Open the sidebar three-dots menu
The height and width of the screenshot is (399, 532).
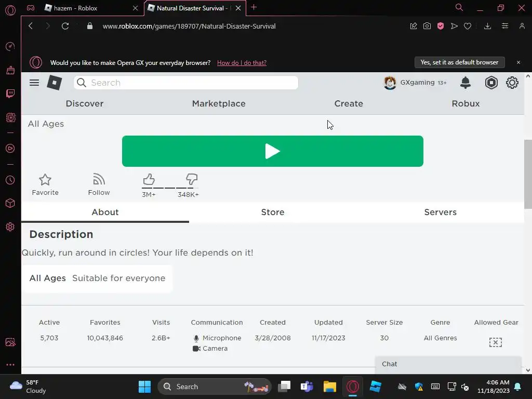click(10, 365)
